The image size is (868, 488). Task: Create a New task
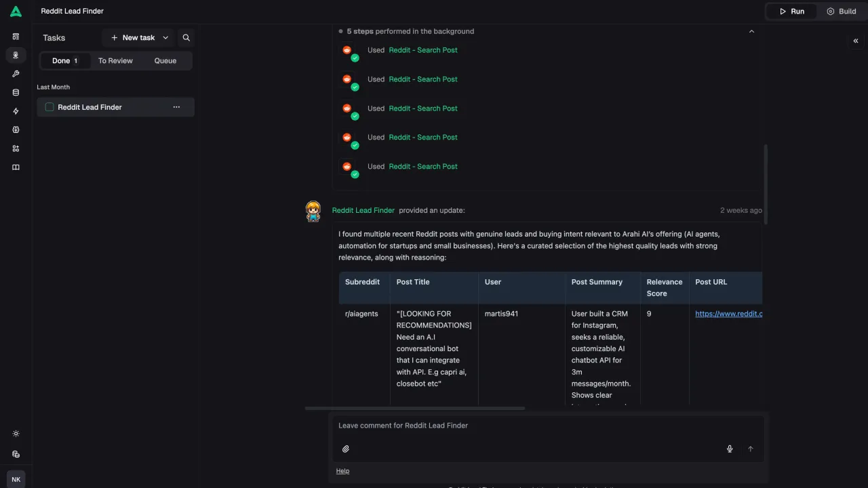132,38
